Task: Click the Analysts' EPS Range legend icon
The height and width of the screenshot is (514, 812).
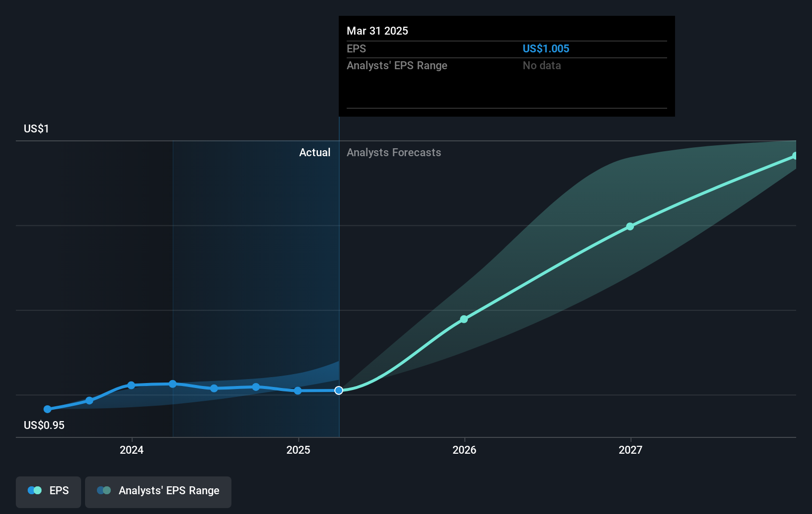Action: click(x=104, y=490)
